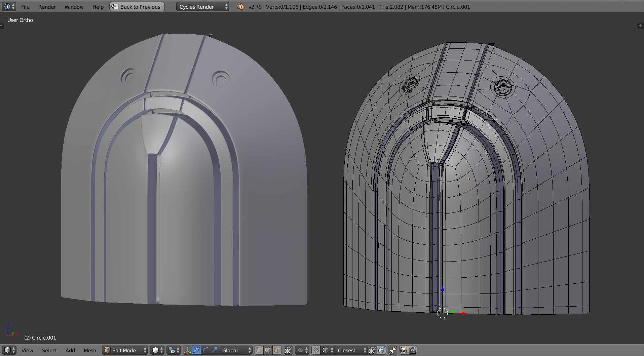Open the Mesh menu
The height and width of the screenshot is (356, 644).
tap(90, 350)
